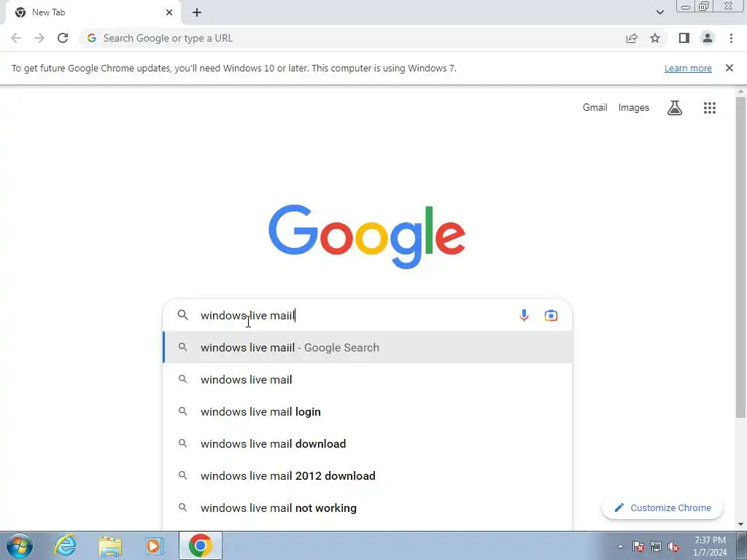The height and width of the screenshot is (560, 747).
Task: Start voice search with the microphone icon
Action: [524, 316]
